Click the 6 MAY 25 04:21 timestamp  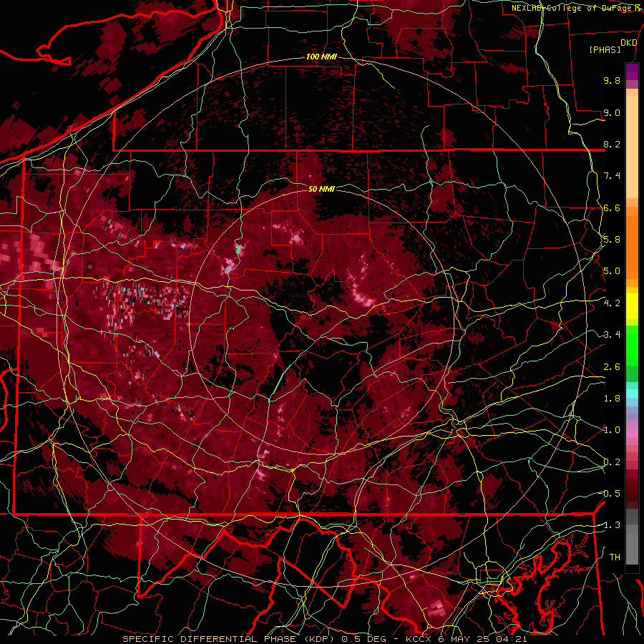click(482, 639)
